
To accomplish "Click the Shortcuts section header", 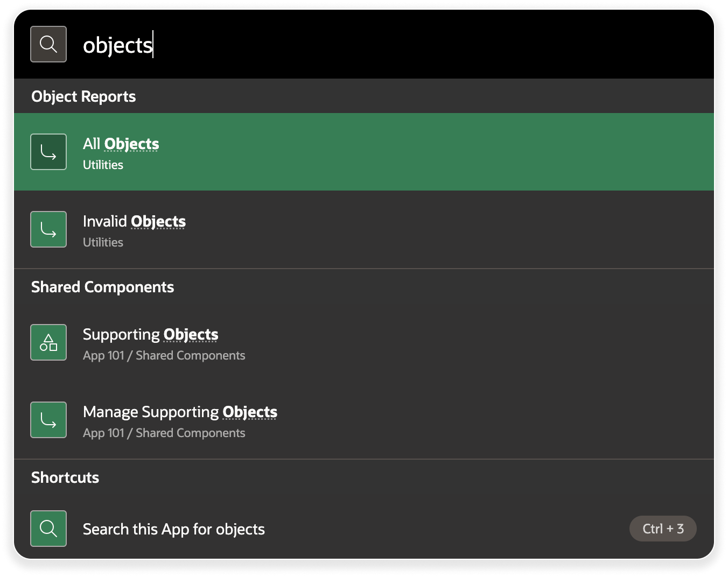I will (x=65, y=478).
